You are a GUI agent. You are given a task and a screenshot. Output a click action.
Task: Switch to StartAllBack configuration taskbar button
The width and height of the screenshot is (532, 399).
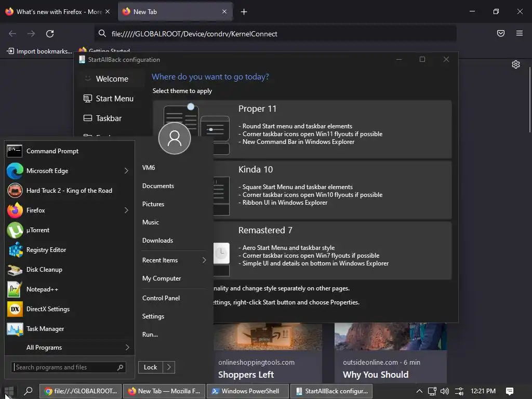(331, 391)
